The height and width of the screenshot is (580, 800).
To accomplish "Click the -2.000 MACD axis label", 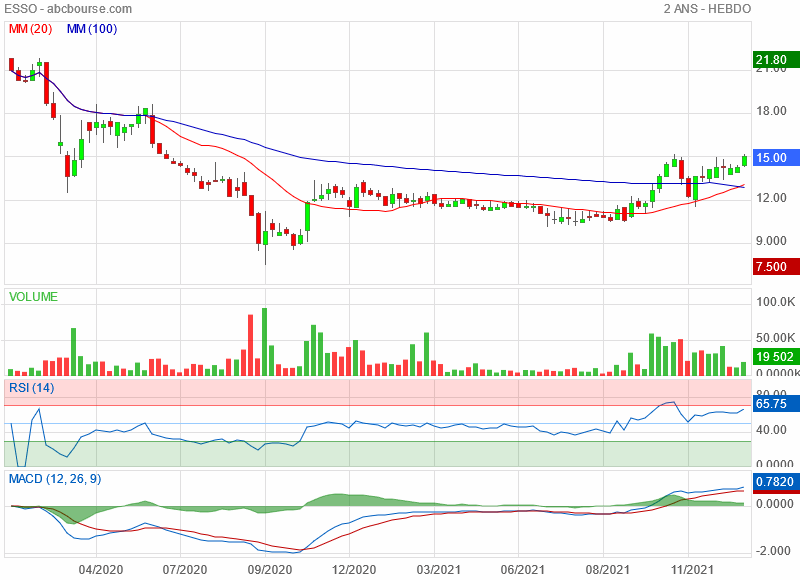I will pyautogui.click(x=773, y=551).
